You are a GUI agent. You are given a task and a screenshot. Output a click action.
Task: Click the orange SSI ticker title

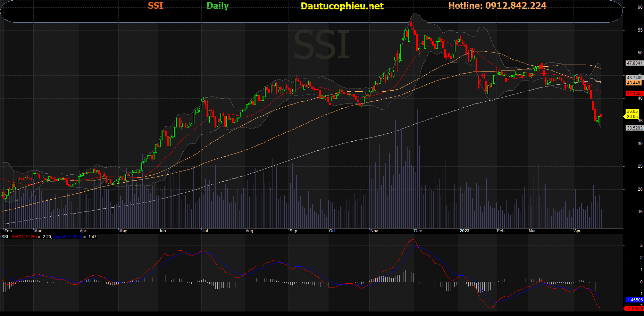(155, 6)
